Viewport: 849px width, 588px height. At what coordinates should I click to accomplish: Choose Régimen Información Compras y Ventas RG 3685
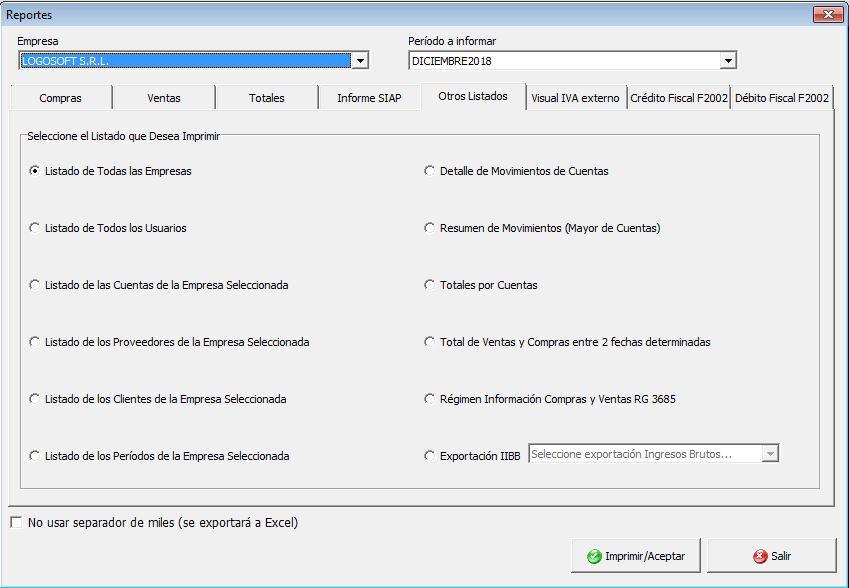pos(430,399)
